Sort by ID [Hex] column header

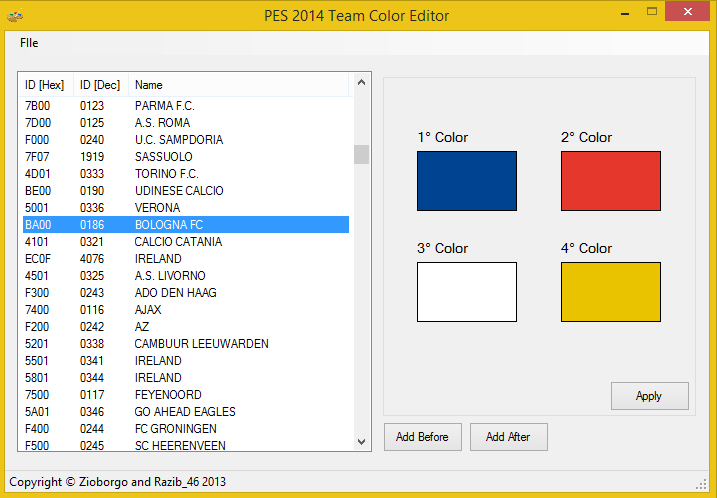pyautogui.click(x=45, y=85)
